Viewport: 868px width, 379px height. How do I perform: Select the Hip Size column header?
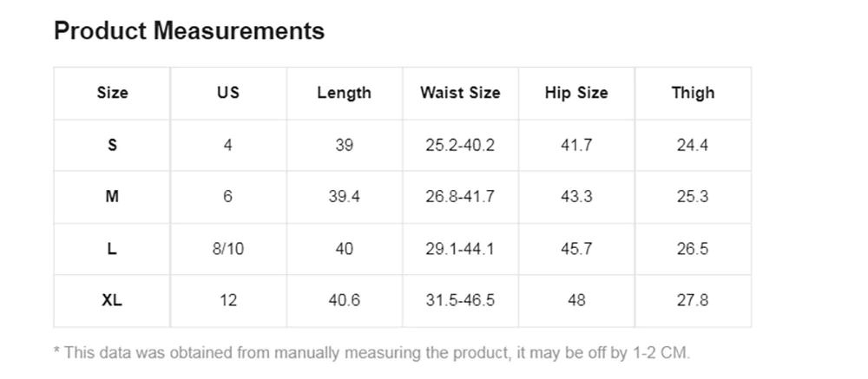click(x=576, y=93)
